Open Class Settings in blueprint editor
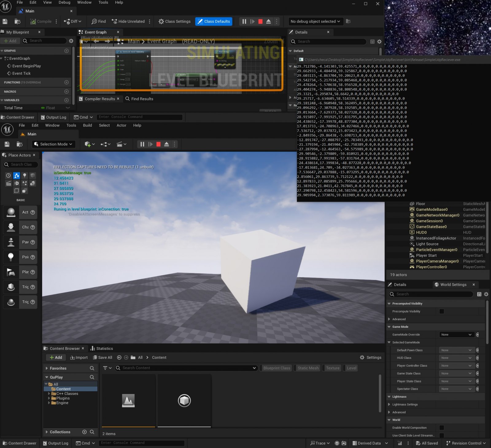The width and height of the screenshot is (491, 448). click(x=174, y=21)
